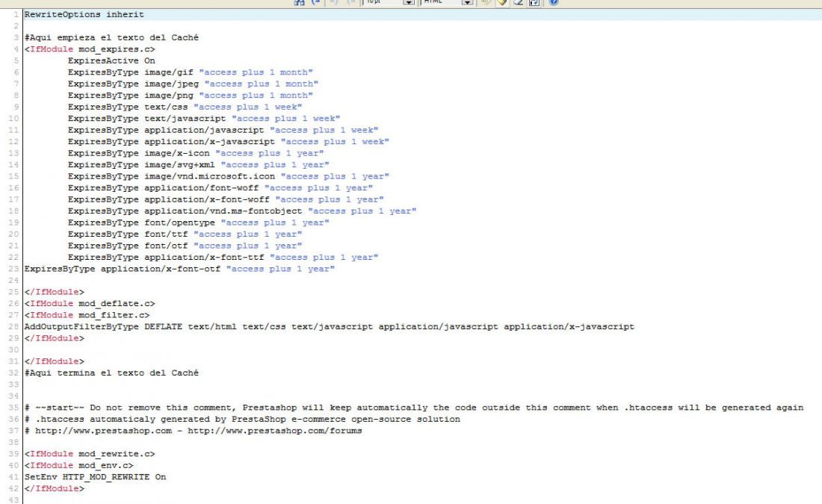The image size is (822, 504).
Task: Open the font size dropdown arrow
Action: pyautogui.click(x=408, y=2)
